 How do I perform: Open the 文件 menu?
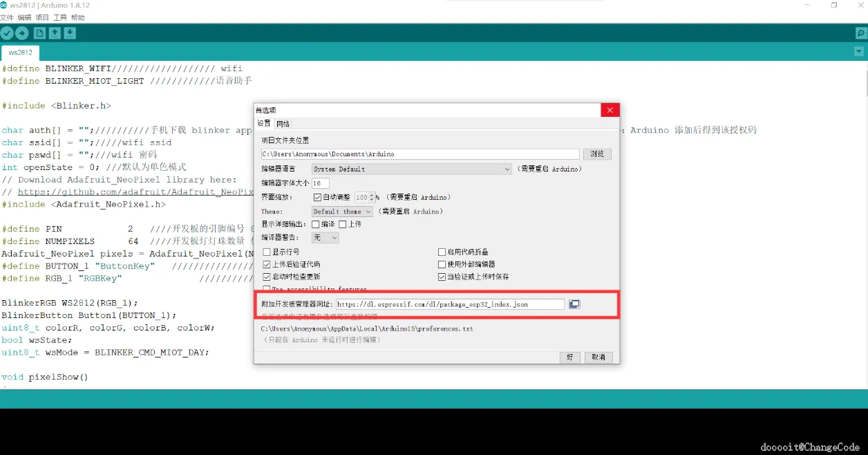pos(7,18)
